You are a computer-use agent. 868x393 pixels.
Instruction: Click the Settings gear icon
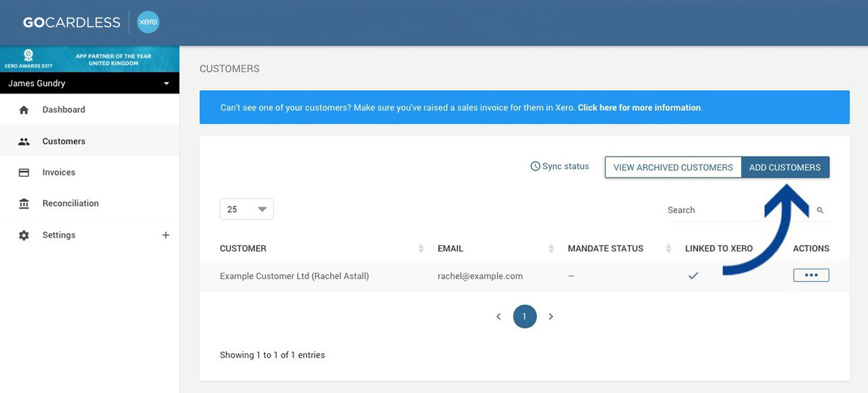pyautogui.click(x=24, y=235)
